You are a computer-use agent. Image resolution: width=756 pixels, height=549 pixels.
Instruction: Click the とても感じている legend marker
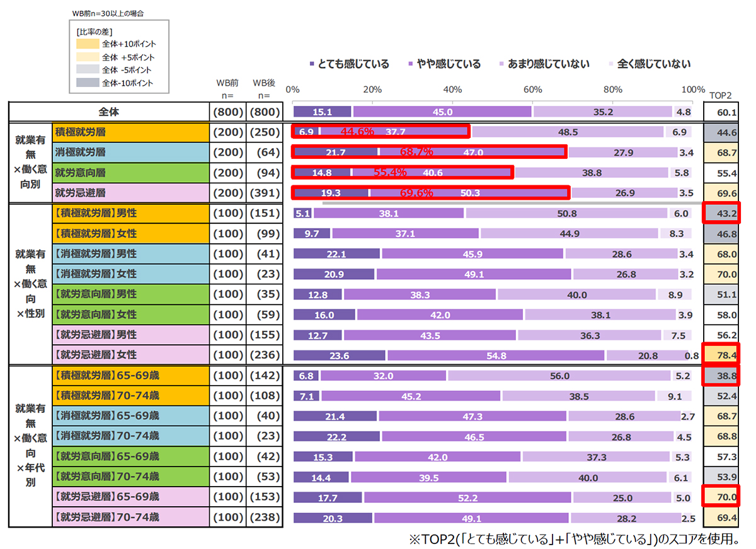tap(312, 64)
